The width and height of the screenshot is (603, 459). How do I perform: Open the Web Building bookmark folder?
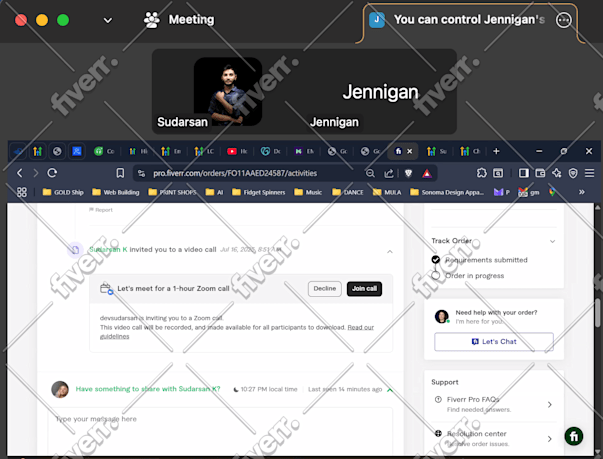click(x=116, y=192)
